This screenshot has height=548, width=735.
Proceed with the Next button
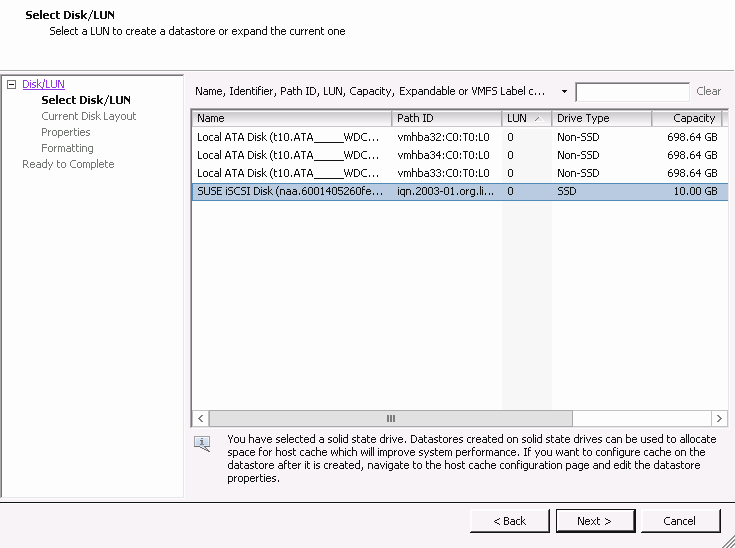pyautogui.click(x=593, y=521)
